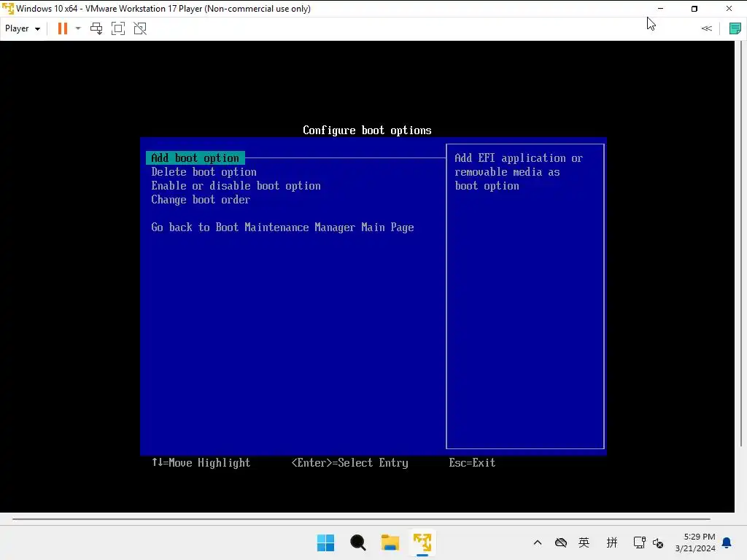Select Add boot option

(196, 157)
